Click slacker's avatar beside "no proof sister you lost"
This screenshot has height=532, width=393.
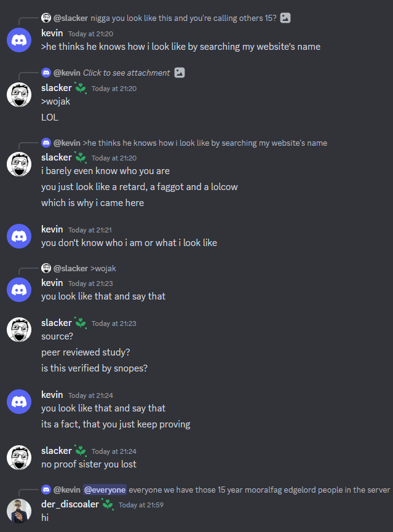[19, 458]
